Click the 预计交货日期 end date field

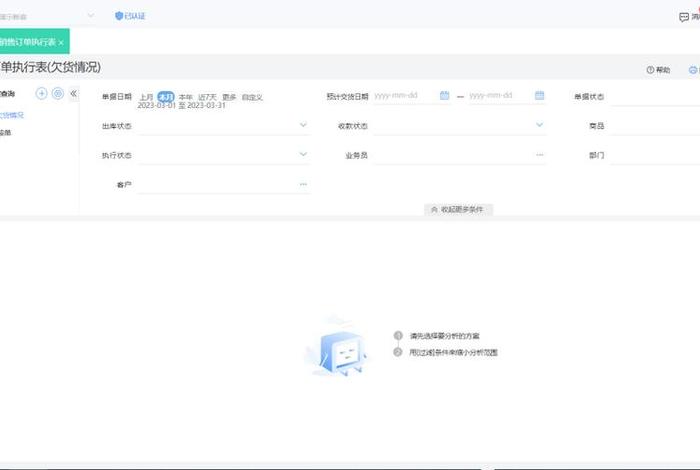pyautogui.click(x=500, y=96)
